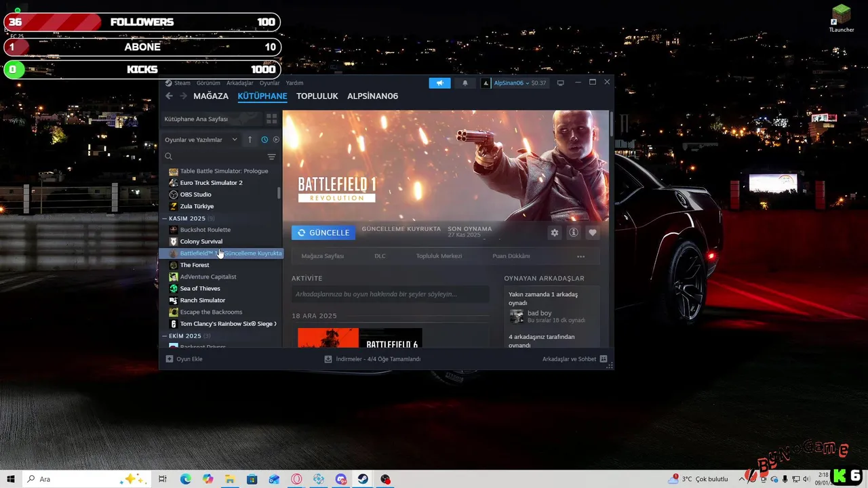The width and height of the screenshot is (868, 488).
Task: Open the Görünüm menu
Action: coord(208,83)
